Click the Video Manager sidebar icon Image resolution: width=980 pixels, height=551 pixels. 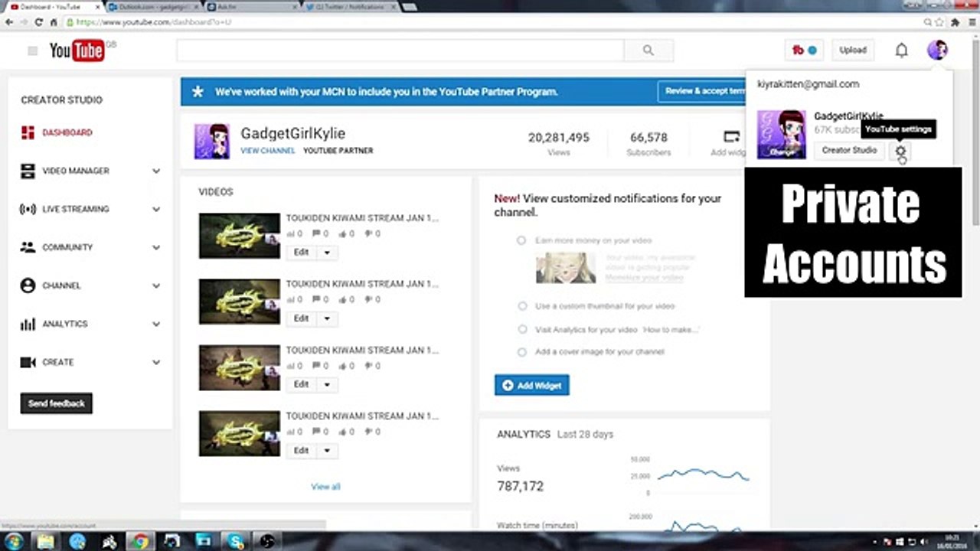(x=28, y=171)
